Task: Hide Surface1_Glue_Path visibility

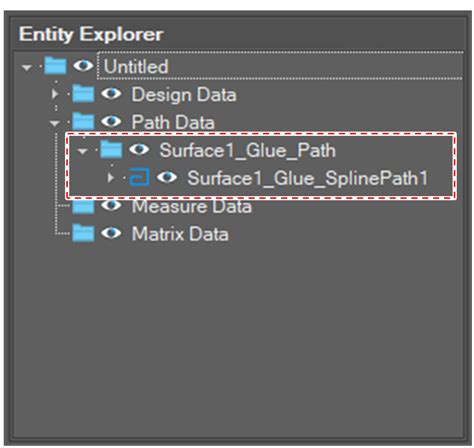Action: [x=139, y=150]
